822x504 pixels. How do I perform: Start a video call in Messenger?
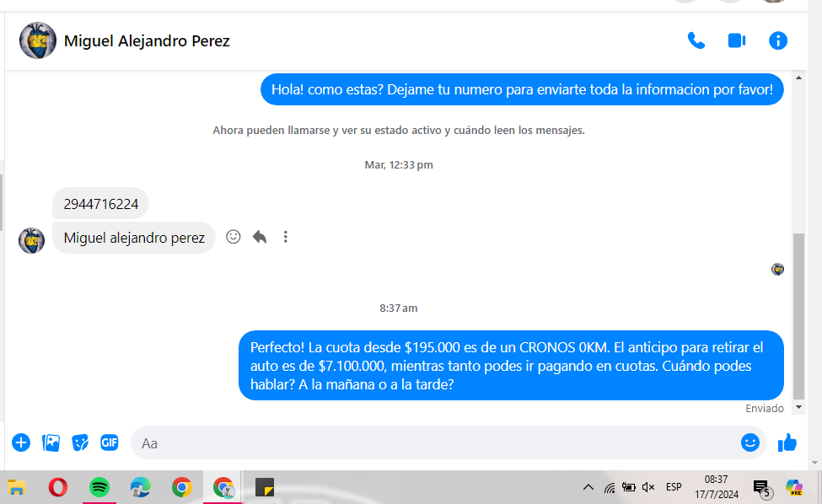[737, 40]
